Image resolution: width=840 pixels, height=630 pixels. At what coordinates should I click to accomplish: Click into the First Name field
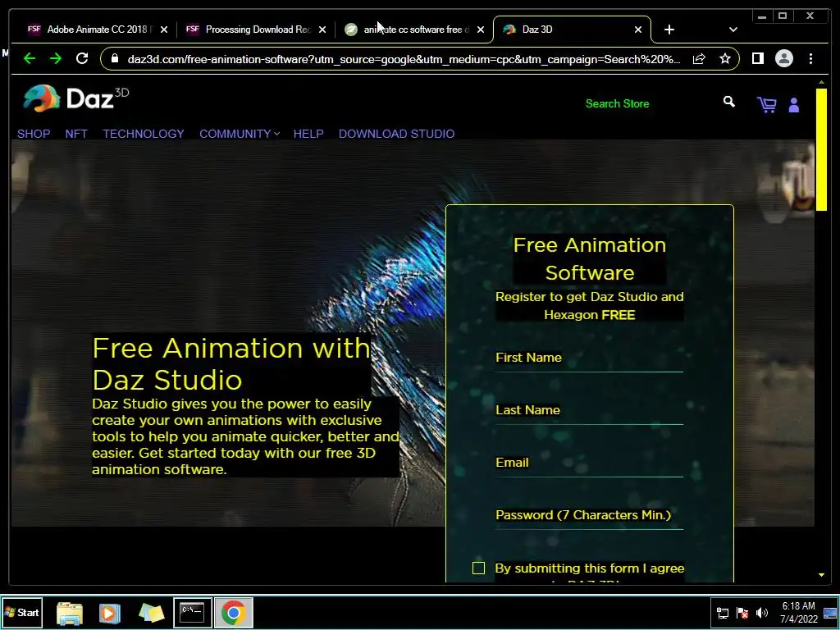click(x=589, y=358)
